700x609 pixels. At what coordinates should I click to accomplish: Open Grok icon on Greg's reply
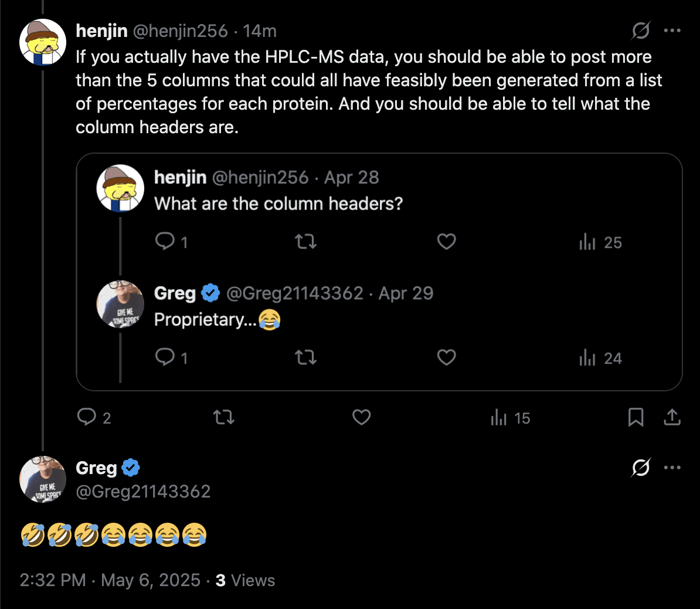pyautogui.click(x=641, y=468)
